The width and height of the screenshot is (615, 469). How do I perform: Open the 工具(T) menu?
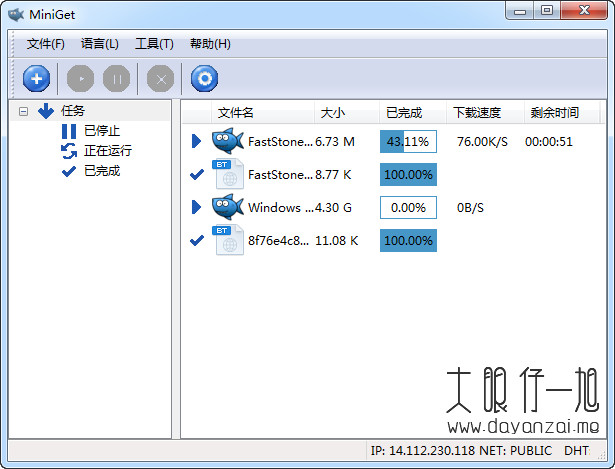(154, 44)
